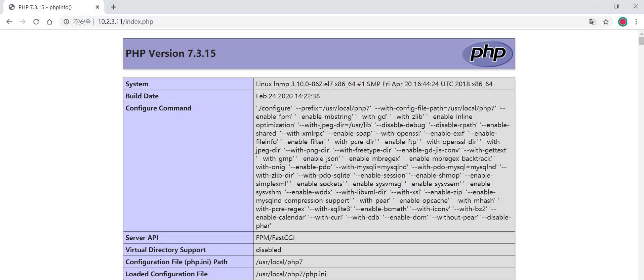
Task: Click the browser back arrow
Action: (9, 22)
